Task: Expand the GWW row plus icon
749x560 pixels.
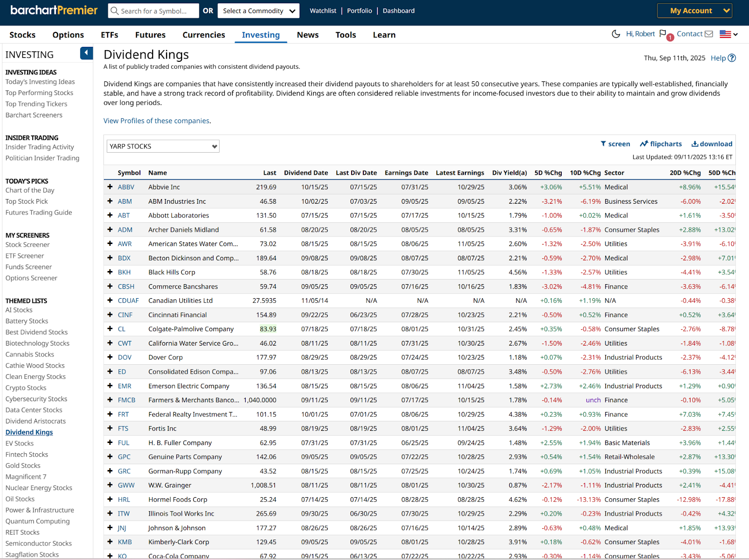Action: tap(110, 485)
